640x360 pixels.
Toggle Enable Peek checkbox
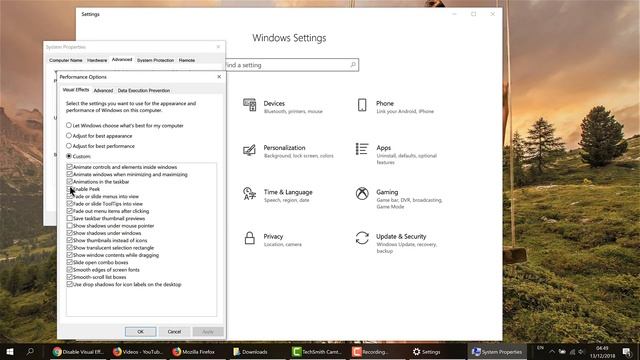pos(69,189)
